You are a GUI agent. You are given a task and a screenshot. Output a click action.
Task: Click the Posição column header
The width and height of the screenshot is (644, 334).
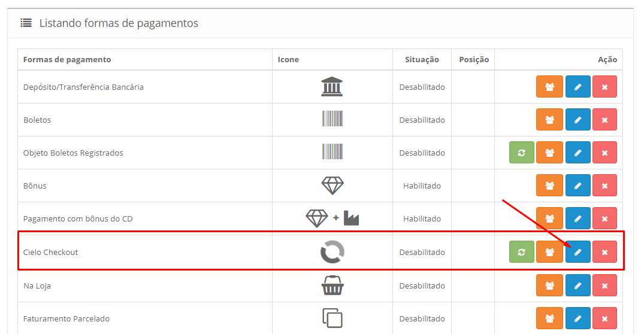(474, 59)
